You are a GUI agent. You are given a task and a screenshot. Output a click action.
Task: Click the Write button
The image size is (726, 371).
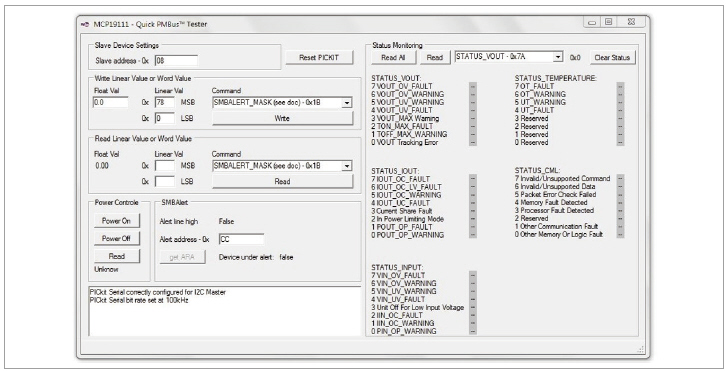282,118
